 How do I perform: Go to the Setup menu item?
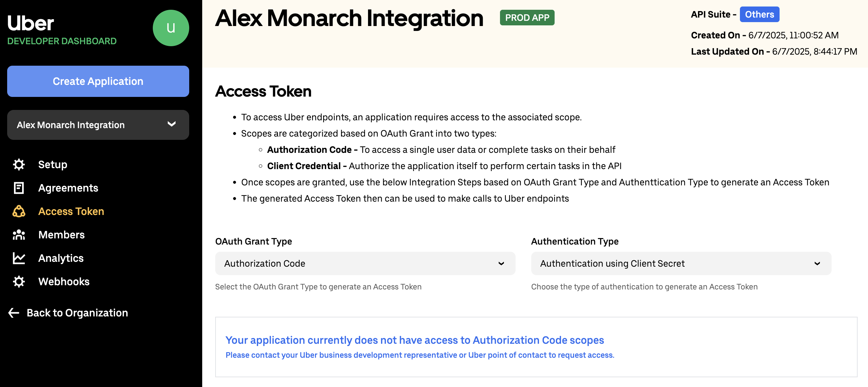click(x=53, y=165)
